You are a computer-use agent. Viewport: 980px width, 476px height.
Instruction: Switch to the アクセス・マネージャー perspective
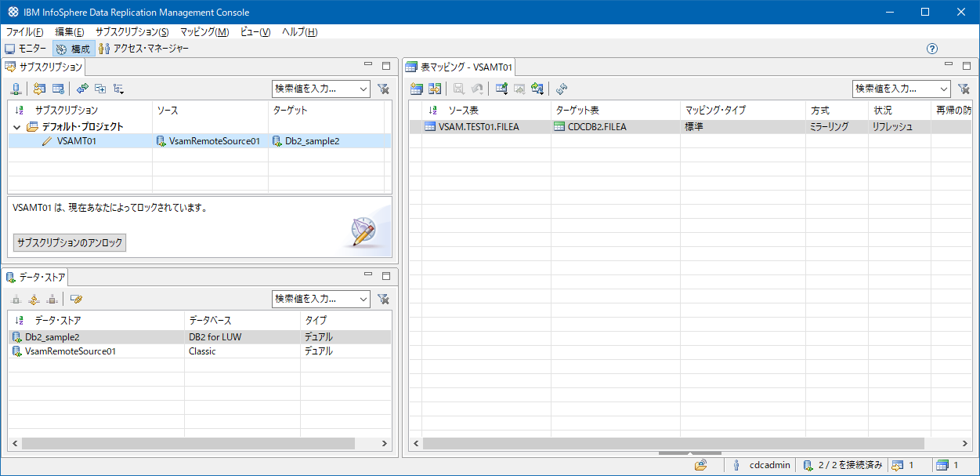(144, 49)
